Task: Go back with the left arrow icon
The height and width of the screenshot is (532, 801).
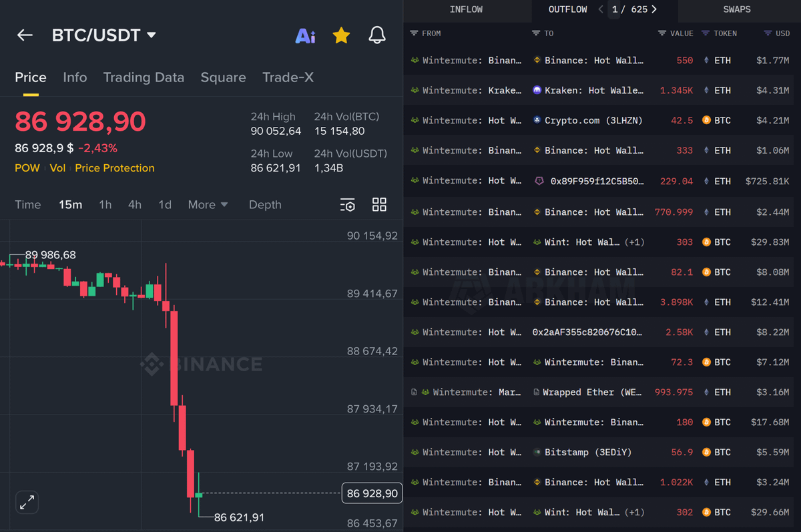Action: click(25, 35)
